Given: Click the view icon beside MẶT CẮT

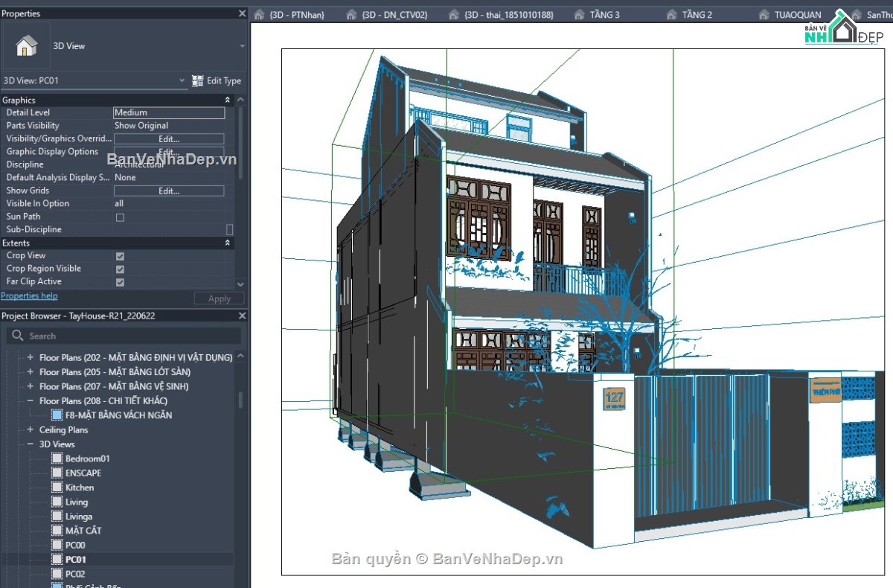Looking at the screenshot, I should pyautogui.click(x=56, y=530).
